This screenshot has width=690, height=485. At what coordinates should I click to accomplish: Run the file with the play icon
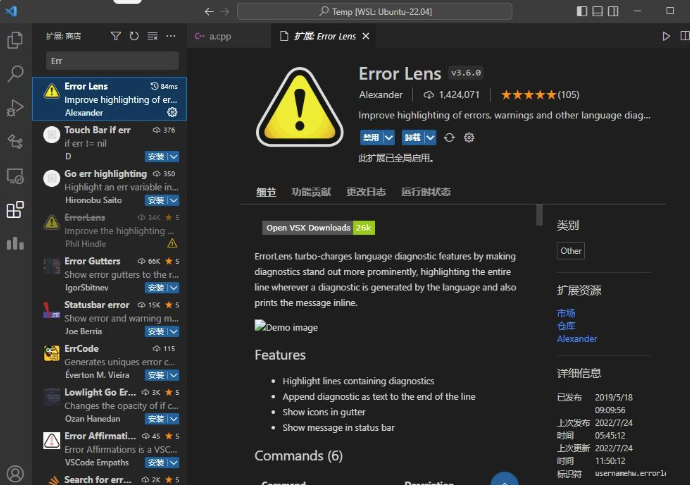tap(666, 36)
